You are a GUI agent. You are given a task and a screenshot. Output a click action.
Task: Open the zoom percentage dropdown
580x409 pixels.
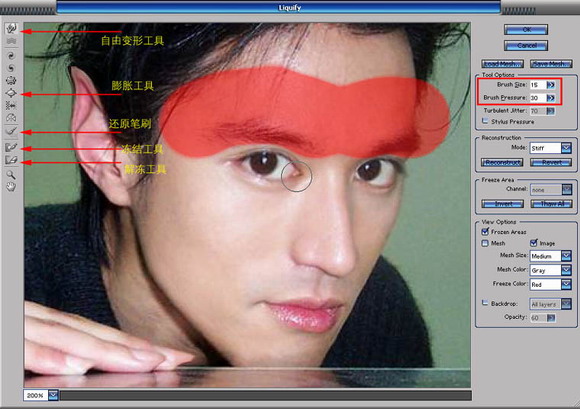pos(53,395)
